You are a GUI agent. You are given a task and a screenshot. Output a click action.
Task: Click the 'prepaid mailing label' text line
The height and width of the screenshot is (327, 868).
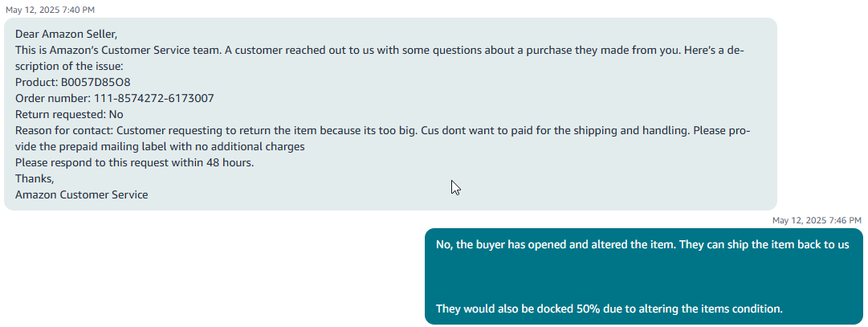tap(160, 147)
